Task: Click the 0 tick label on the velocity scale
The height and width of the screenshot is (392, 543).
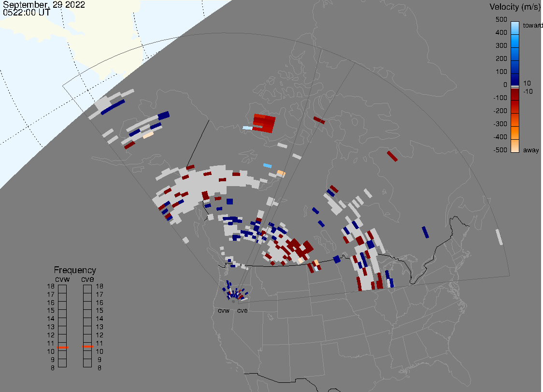Action: (x=505, y=85)
